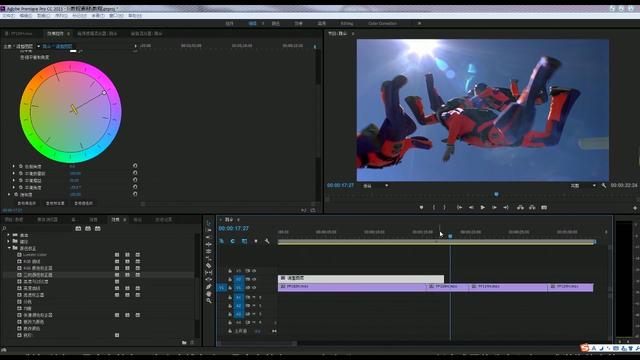Click Accelerated Effects filter icon in Effects panel

click(78, 229)
